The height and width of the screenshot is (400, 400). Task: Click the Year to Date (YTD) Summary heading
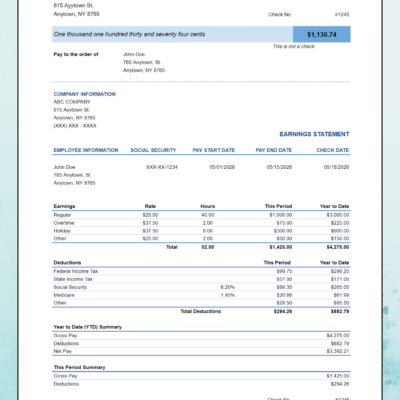coord(88,327)
